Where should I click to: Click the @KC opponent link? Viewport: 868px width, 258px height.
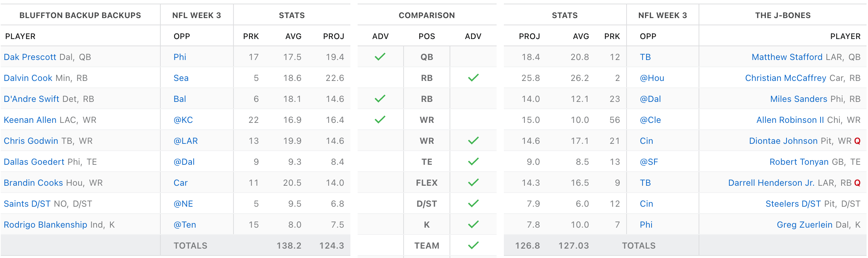tap(183, 120)
